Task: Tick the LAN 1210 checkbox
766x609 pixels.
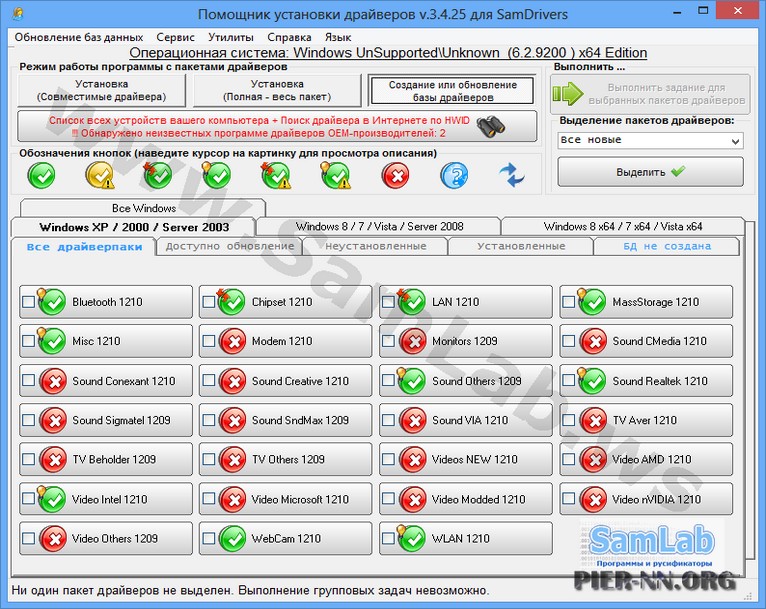Action: point(388,301)
